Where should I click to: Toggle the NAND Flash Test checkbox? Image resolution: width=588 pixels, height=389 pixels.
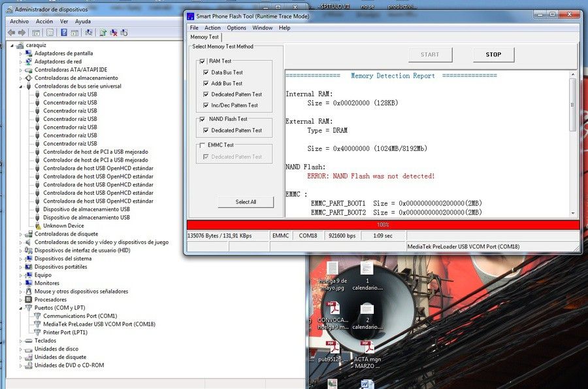[x=202, y=119]
